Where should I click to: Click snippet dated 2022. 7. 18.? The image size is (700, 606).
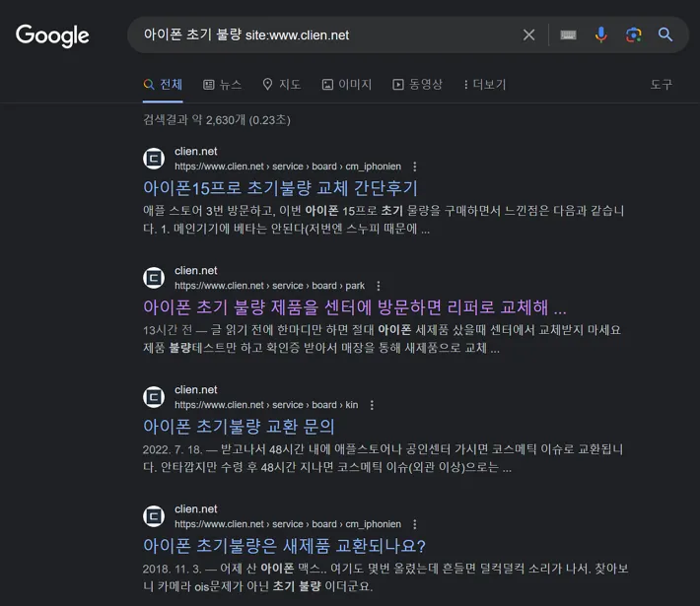pyautogui.click(x=383, y=458)
